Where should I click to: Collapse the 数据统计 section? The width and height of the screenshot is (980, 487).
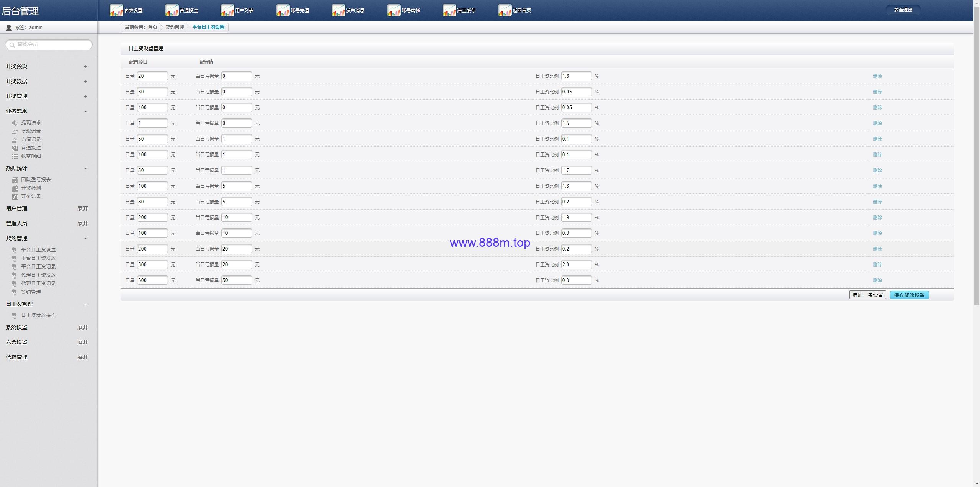tap(85, 168)
